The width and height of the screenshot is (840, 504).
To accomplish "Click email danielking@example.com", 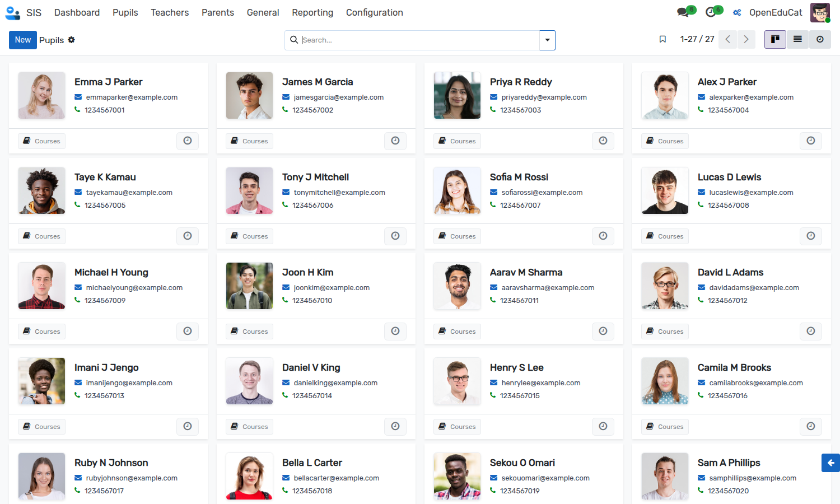I will click(335, 383).
